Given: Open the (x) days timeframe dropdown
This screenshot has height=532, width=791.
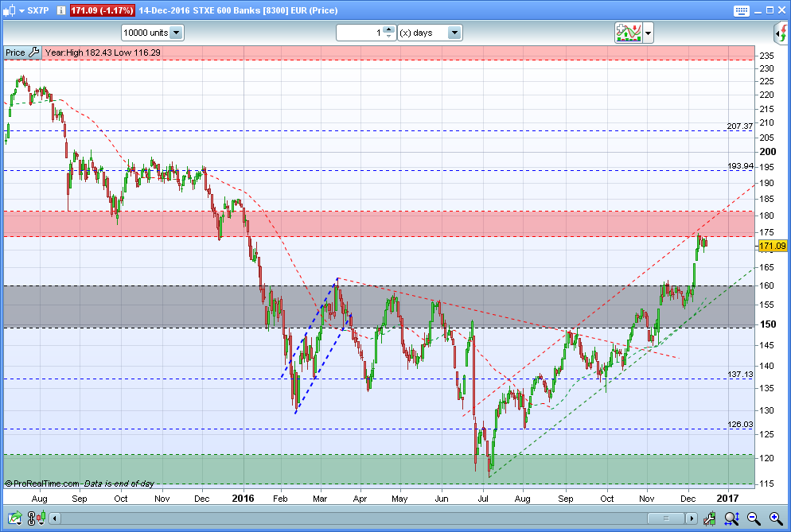Looking at the screenshot, I should pos(429,33).
